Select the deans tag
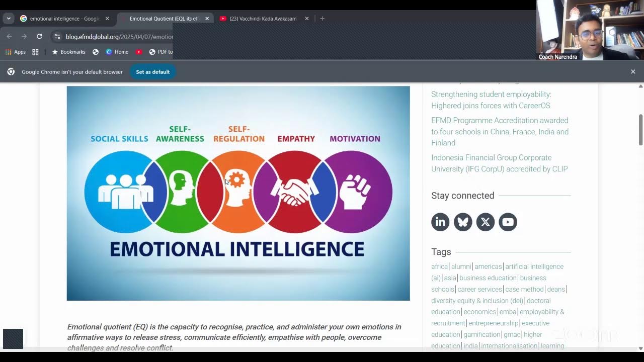This screenshot has height=362, width=644. click(x=556, y=290)
